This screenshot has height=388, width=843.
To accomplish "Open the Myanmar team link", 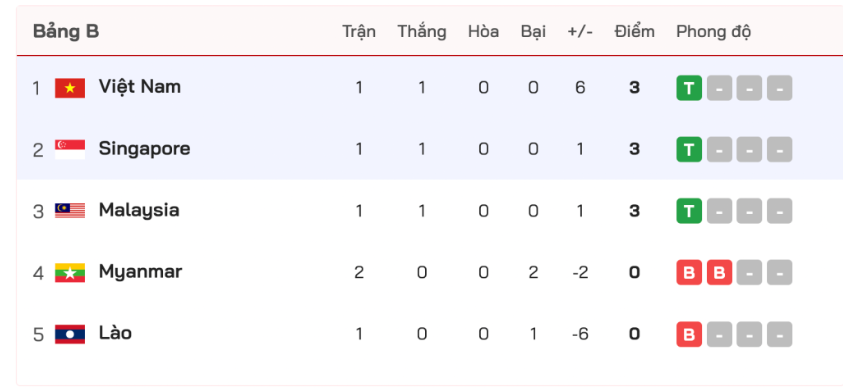I will [x=140, y=272].
